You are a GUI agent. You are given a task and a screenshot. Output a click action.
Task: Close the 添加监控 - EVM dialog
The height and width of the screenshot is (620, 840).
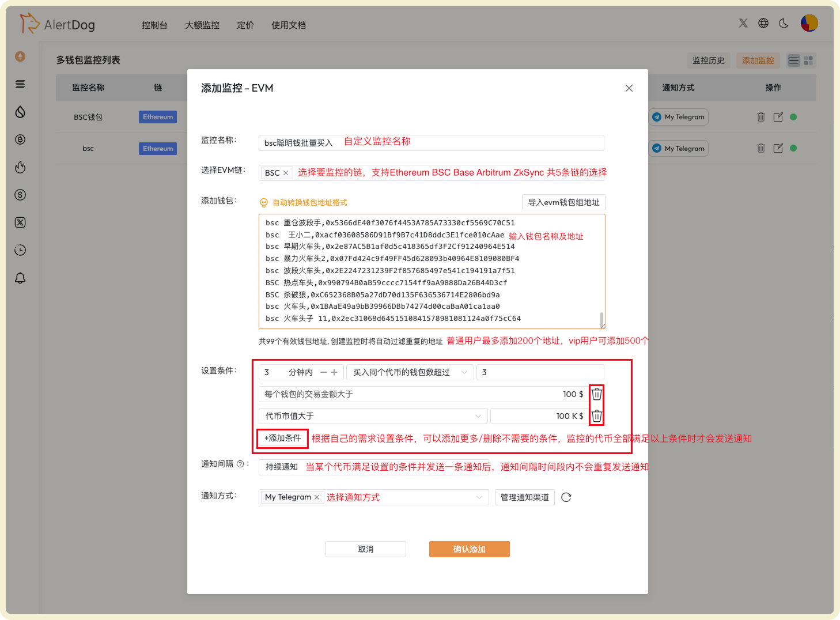629,88
